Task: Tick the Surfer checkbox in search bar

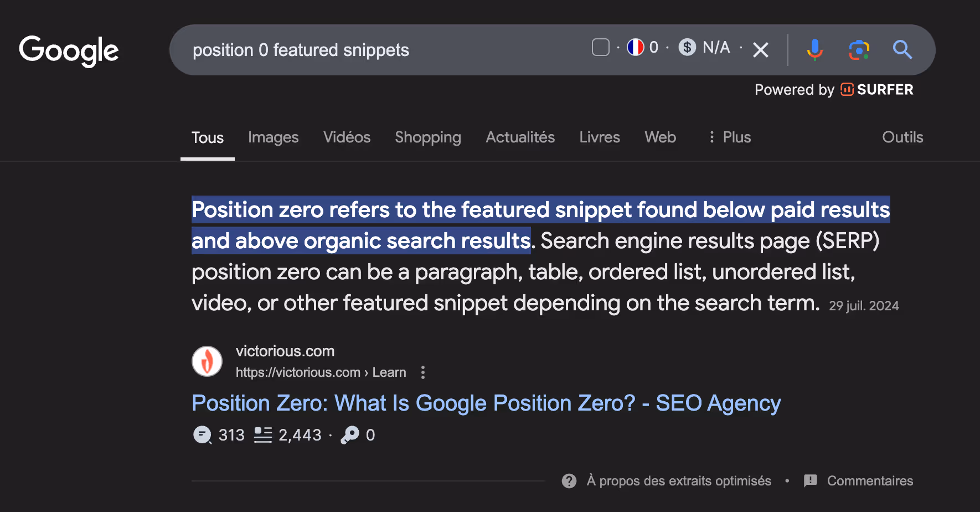Action: click(601, 47)
